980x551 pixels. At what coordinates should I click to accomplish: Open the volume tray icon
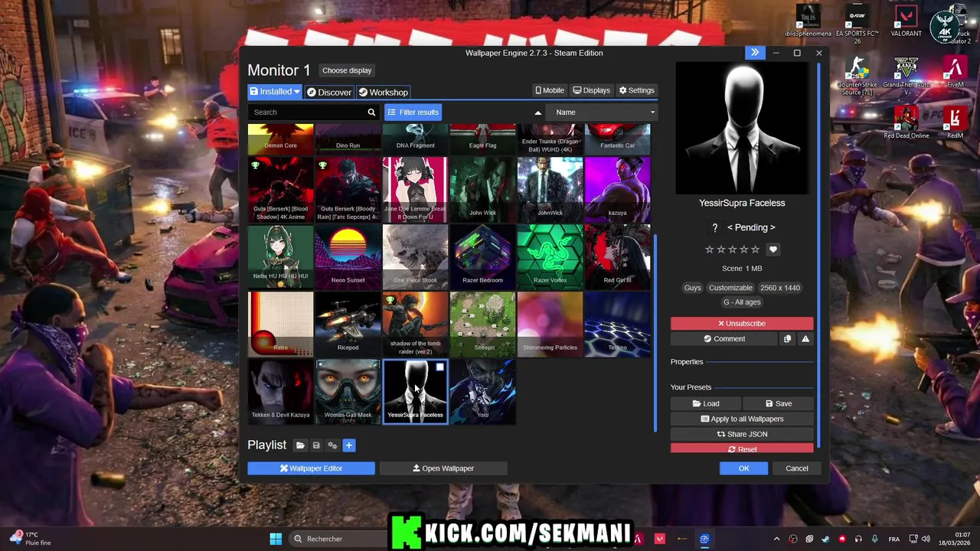click(926, 540)
